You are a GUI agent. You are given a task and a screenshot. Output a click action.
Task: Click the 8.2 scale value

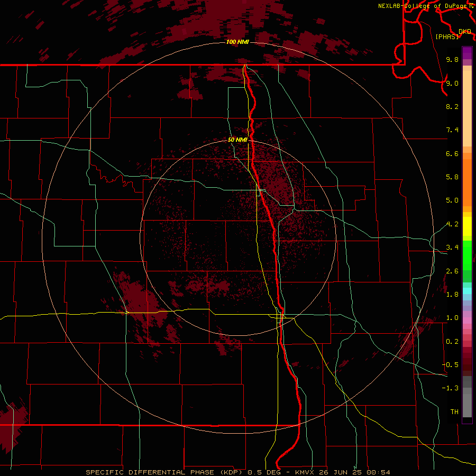[452, 106]
